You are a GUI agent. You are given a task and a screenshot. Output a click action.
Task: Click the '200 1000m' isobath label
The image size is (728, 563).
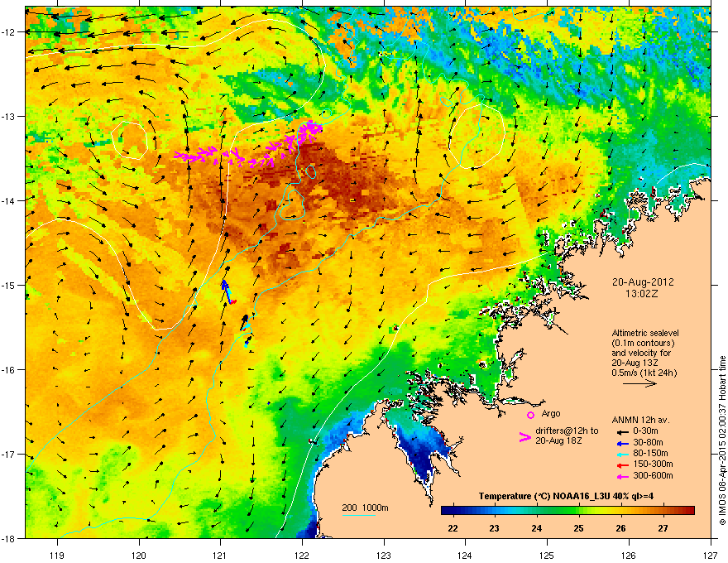click(365, 508)
